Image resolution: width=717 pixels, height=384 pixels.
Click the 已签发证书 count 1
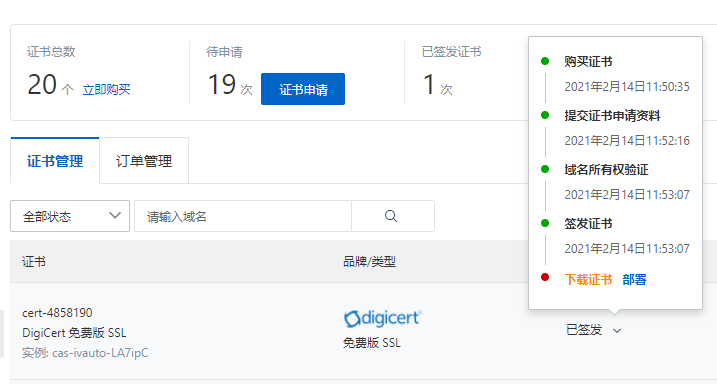(429, 85)
